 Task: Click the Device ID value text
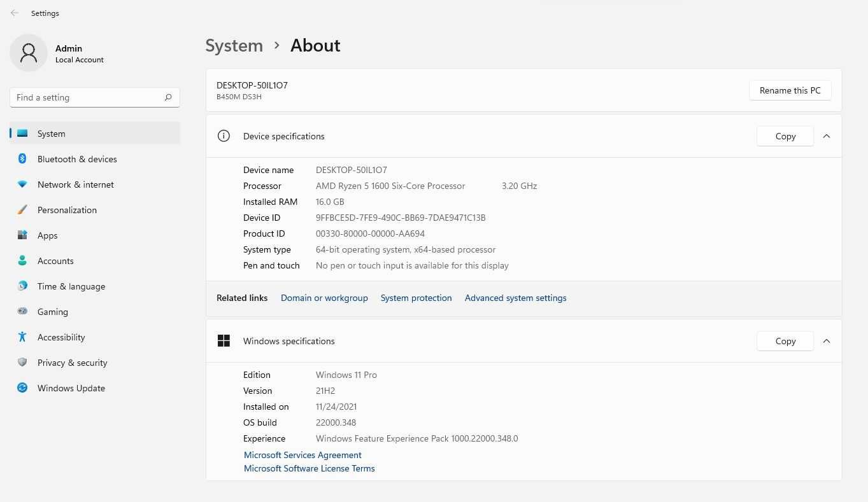tap(401, 218)
